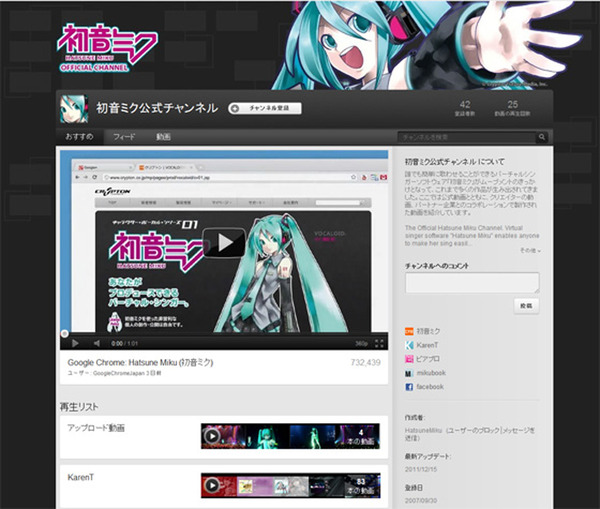Screen dimensions: 600x509
Task: Play the KarenT playlist
Action: pos(212,486)
